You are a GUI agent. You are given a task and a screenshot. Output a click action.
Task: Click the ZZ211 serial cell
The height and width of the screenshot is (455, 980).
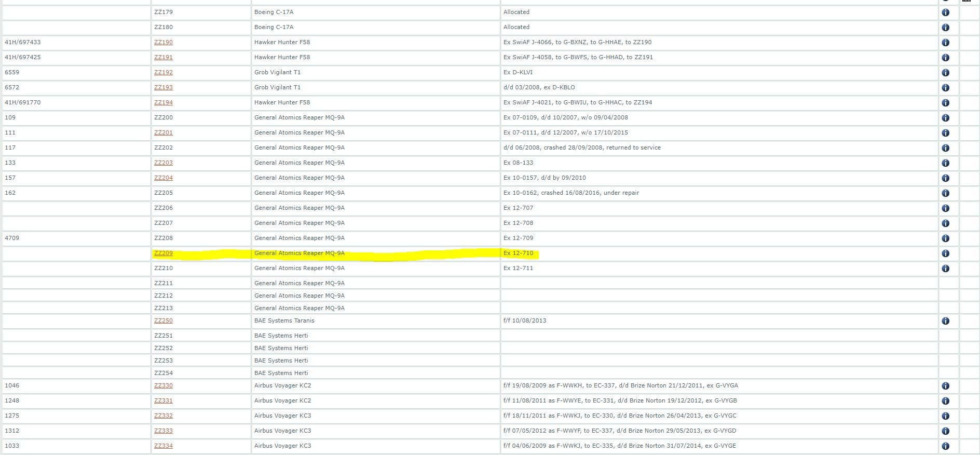pos(201,283)
